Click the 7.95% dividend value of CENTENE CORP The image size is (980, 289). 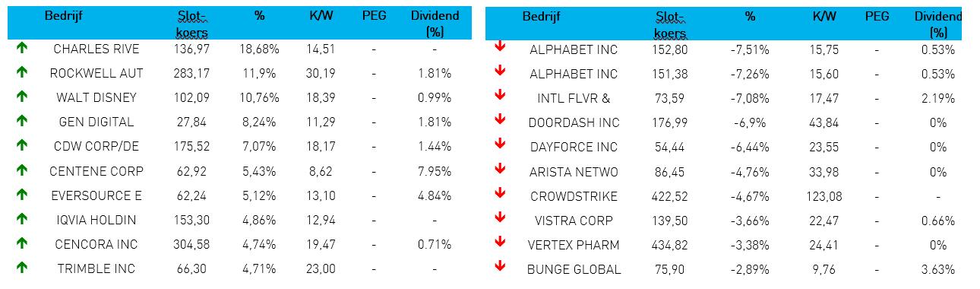[x=435, y=170]
